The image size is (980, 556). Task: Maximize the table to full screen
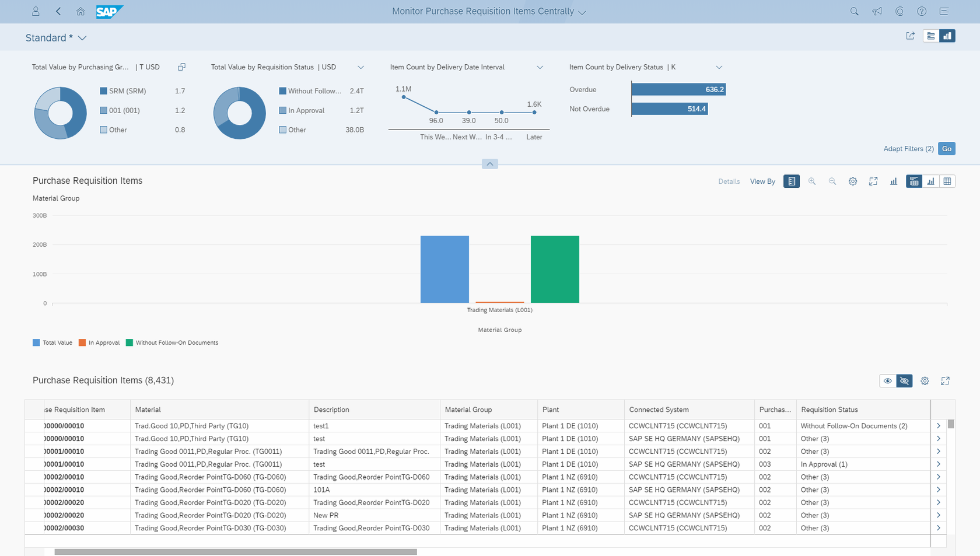click(x=945, y=381)
